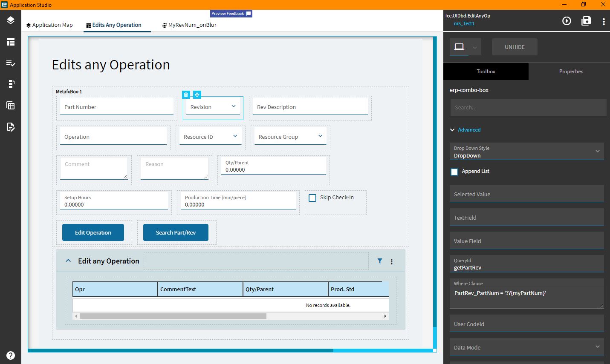Click the Preview play icon
Screen dimensions: 610x364
click(x=567, y=21)
